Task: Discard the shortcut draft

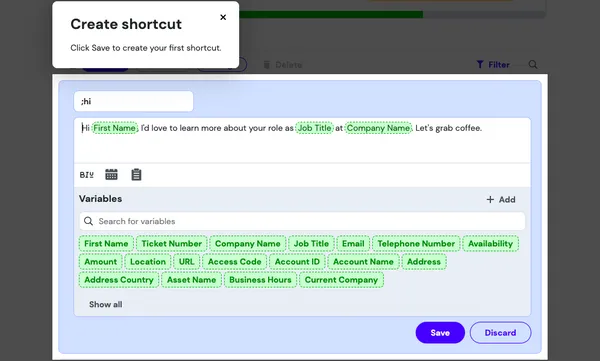Action: tap(500, 333)
